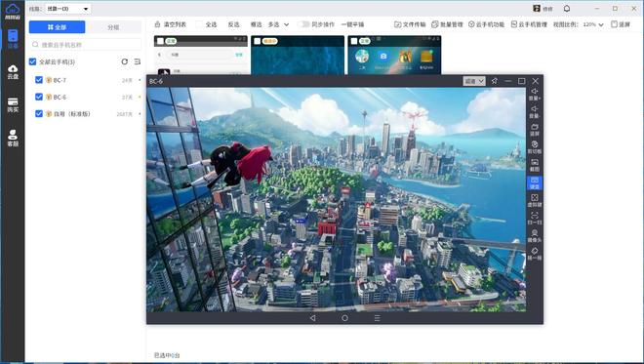
Task: Toggle the 同步操作 sync switch
Action: pos(303,24)
